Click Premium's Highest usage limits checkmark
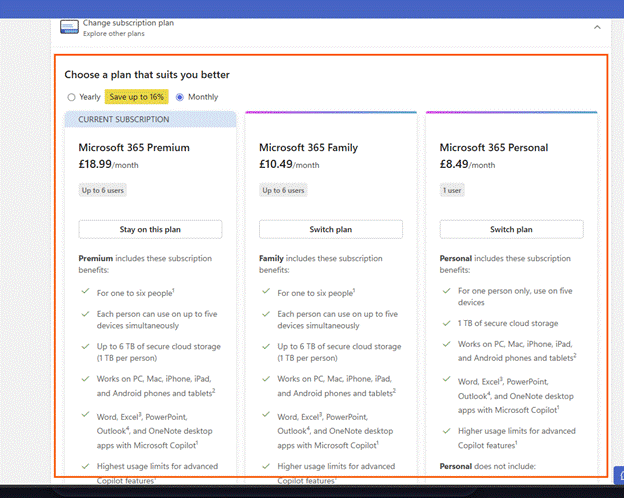 pos(85,466)
